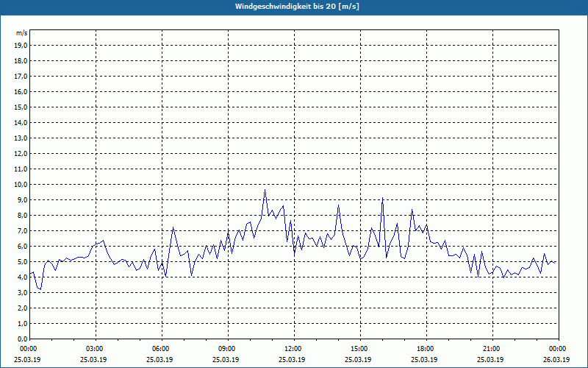Click the 18:00 time label
The width and height of the screenshot is (588, 368).
[426, 349]
